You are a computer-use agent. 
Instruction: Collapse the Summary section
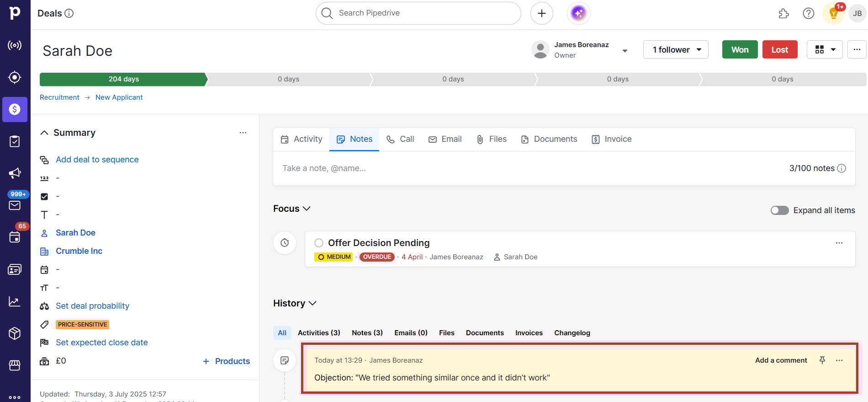click(44, 133)
